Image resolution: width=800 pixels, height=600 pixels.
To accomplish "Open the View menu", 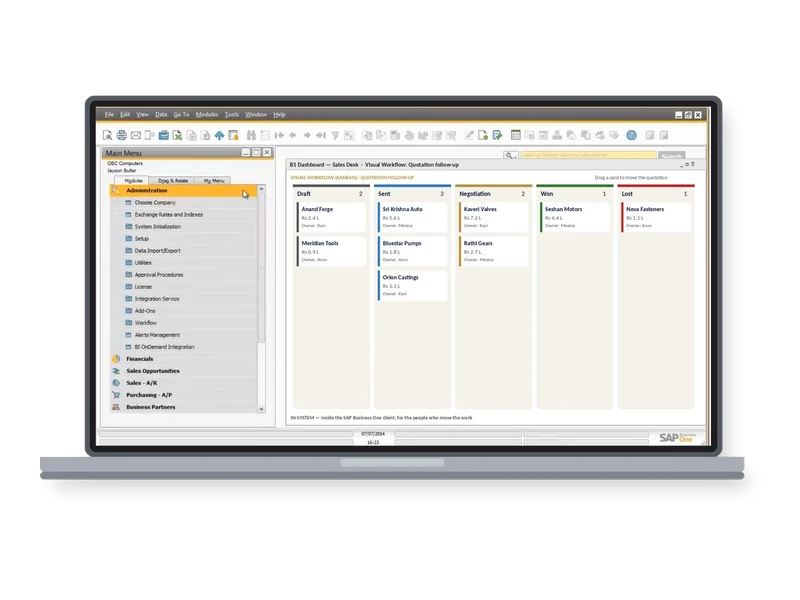I will (x=142, y=115).
